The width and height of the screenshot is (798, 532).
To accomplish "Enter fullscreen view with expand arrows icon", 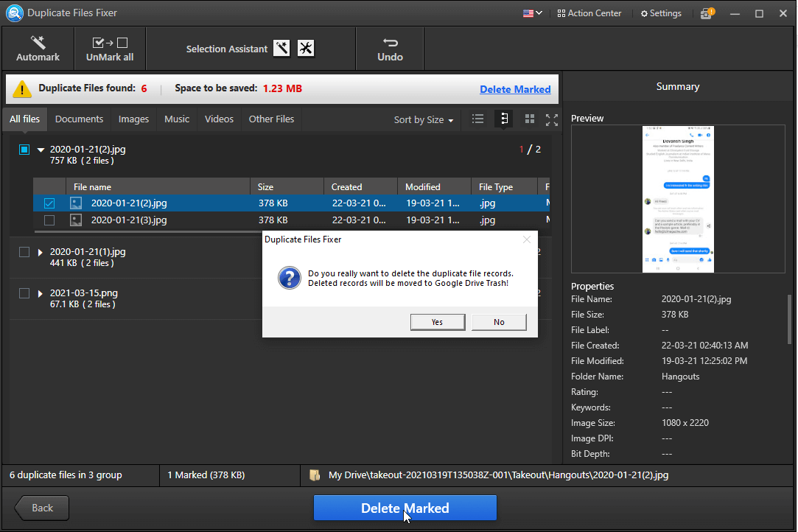I will point(551,119).
